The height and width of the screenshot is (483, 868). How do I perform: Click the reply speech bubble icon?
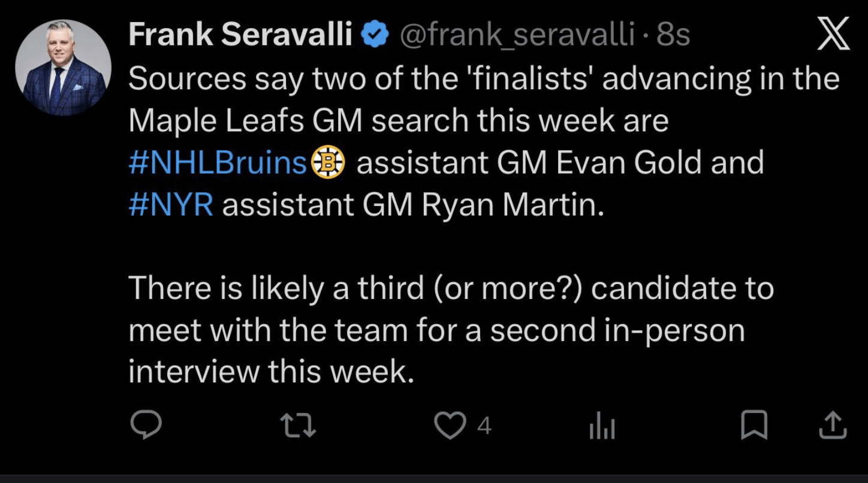tap(146, 425)
